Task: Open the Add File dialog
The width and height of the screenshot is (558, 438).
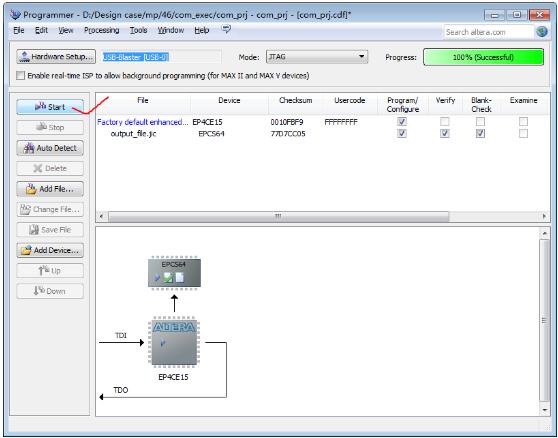Action: [50, 189]
